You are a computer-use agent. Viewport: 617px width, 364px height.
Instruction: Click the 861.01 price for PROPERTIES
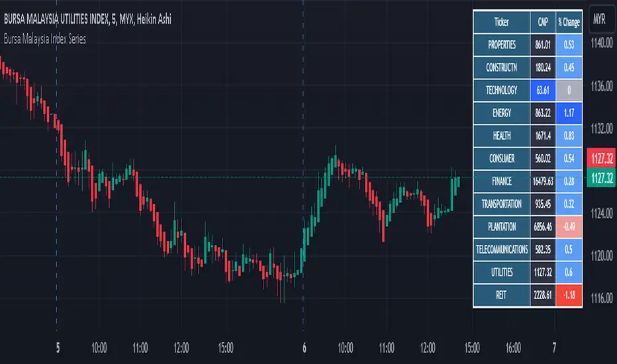[543, 45]
